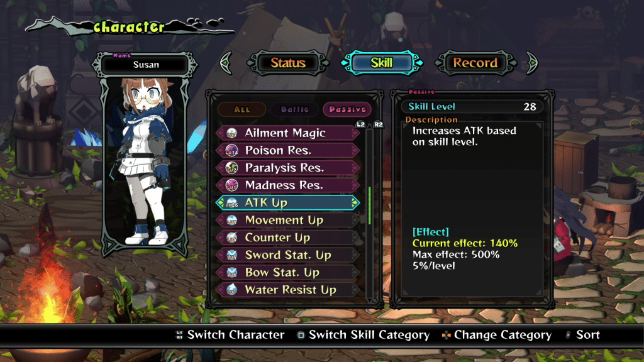644x362 pixels.
Task: Click the right arrow beside Record tab
Action: (531, 63)
